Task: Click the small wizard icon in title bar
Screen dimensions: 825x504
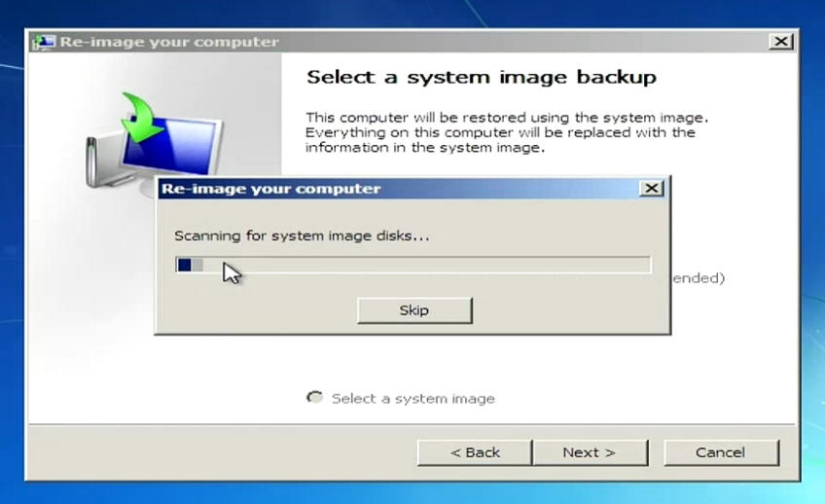Action: [44, 42]
